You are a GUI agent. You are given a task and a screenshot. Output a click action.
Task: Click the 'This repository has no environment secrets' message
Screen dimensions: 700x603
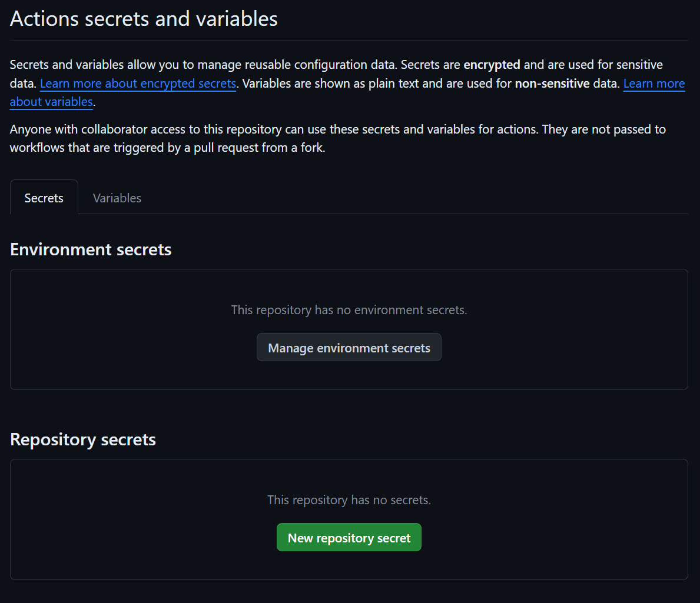[349, 310]
